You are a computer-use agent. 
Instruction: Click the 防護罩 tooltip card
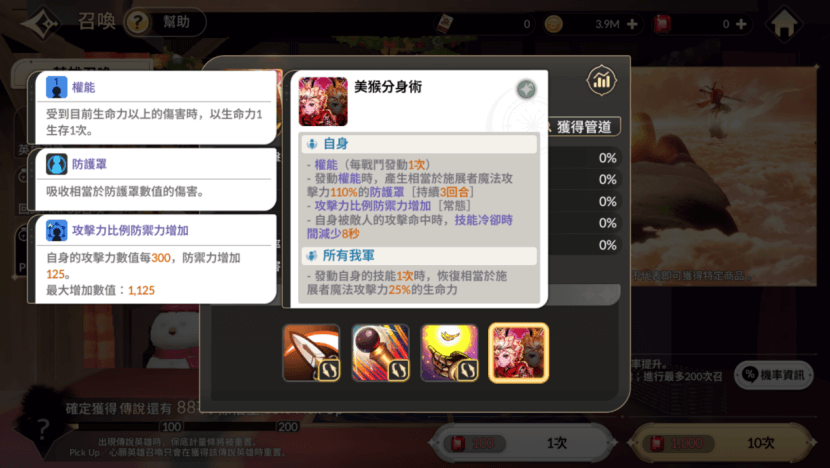pos(154,179)
